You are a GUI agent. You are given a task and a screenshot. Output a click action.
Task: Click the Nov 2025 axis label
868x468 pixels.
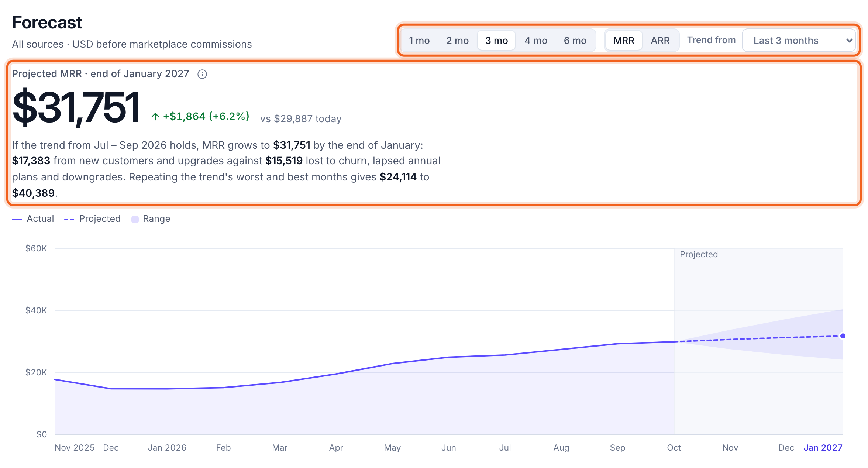click(75, 448)
